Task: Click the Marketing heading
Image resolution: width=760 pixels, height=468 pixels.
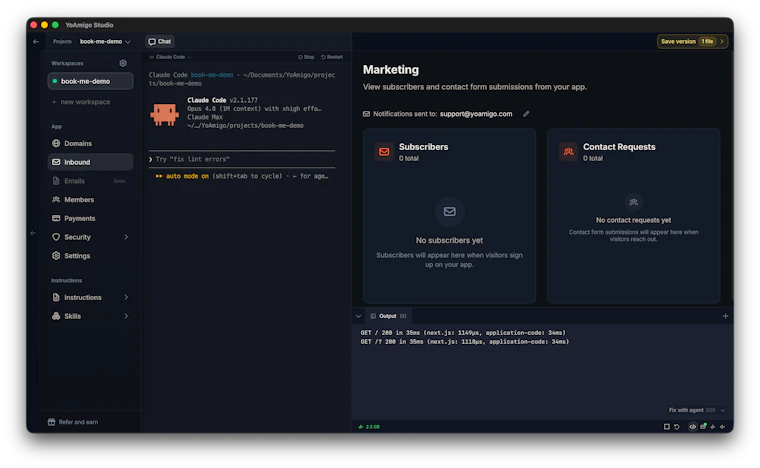Action: (x=391, y=70)
